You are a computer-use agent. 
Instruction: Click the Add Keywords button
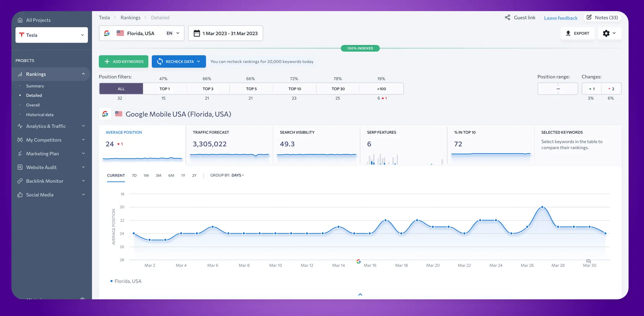(123, 61)
